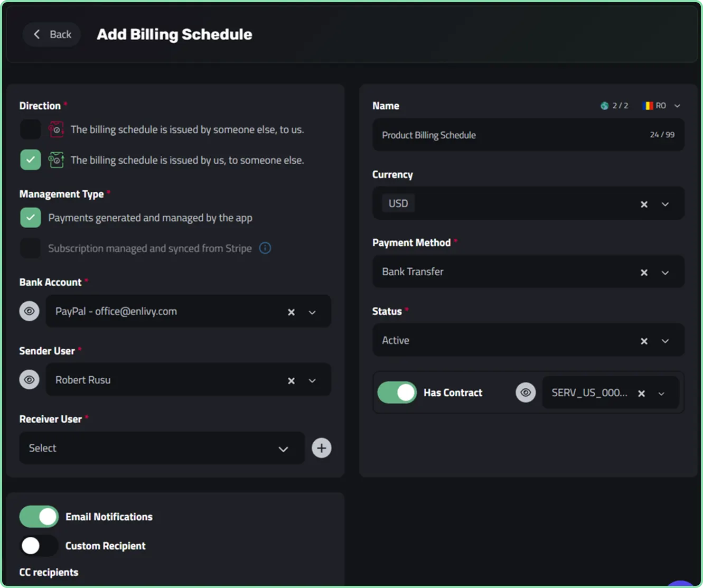Click the incoming billing schedule icon
This screenshot has width=703, height=588.
click(x=56, y=129)
